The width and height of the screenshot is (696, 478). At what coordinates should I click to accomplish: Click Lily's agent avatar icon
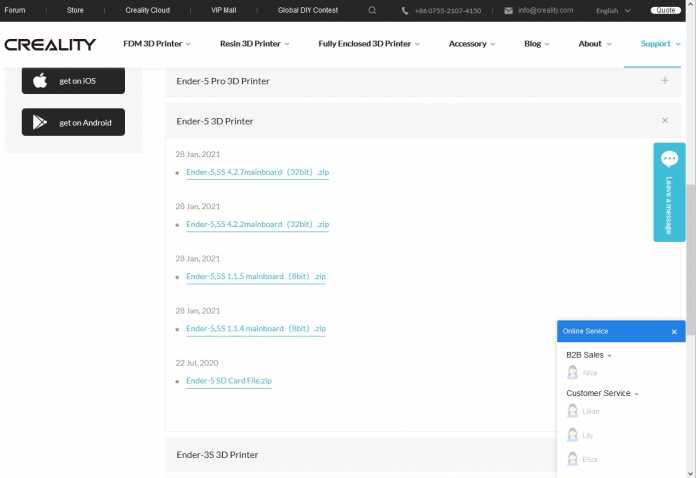point(573,435)
